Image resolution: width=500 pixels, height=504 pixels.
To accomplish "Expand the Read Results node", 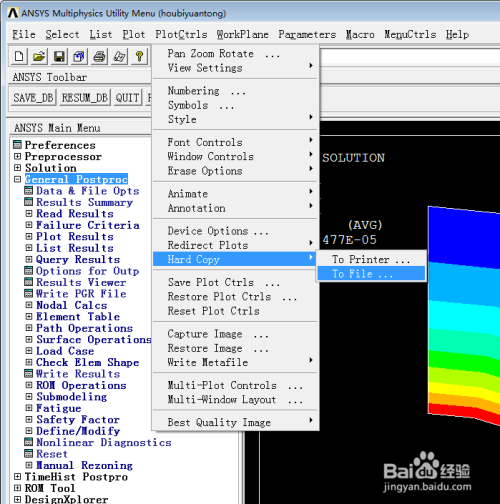I will (x=29, y=213).
